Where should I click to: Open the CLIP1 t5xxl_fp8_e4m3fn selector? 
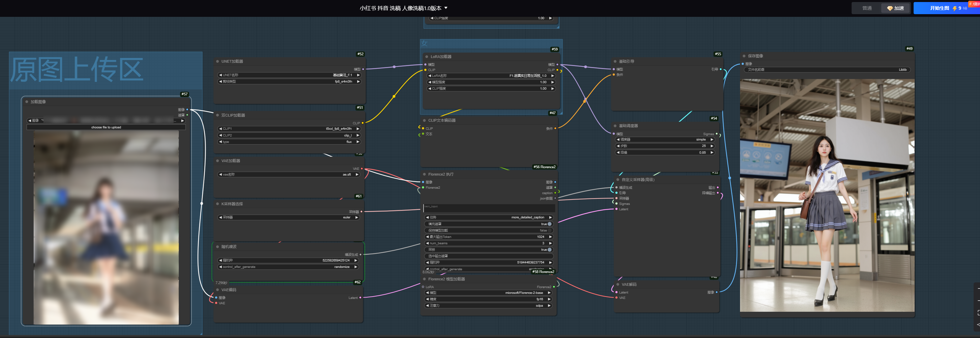[289, 129]
